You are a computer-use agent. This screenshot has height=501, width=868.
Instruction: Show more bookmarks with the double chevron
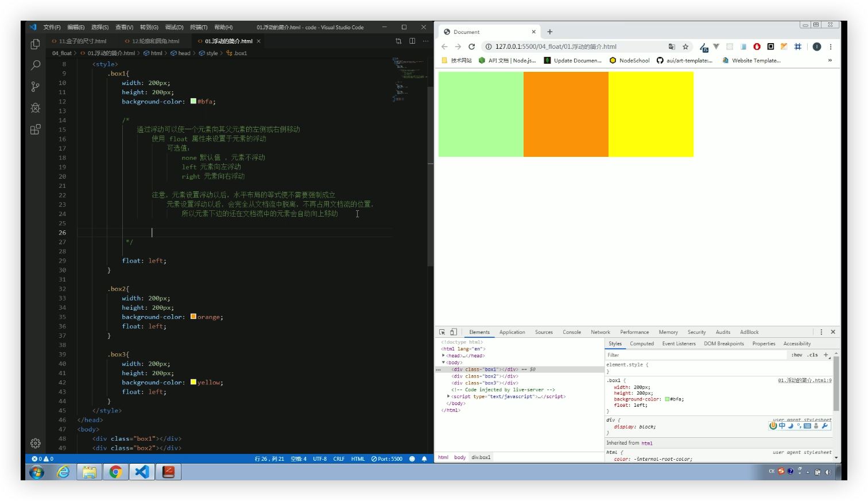tap(830, 60)
